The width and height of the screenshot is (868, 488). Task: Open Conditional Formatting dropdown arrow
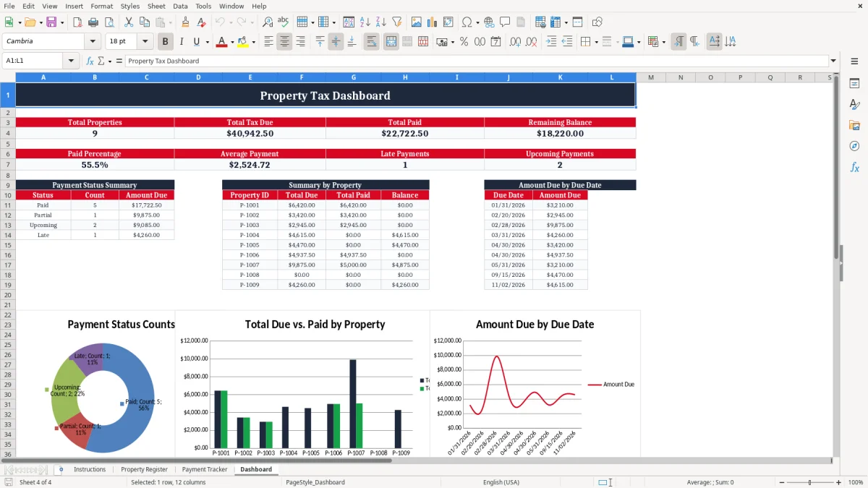[x=663, y=42]
